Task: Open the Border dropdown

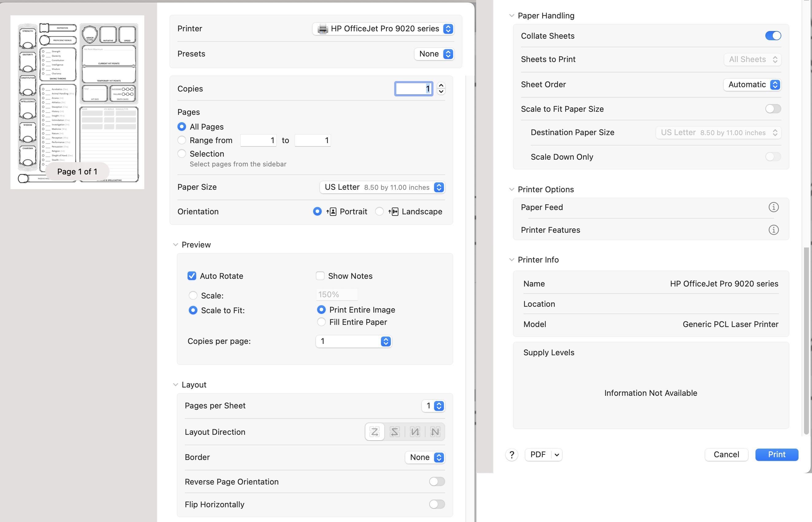Action: [x=425, y=457]
